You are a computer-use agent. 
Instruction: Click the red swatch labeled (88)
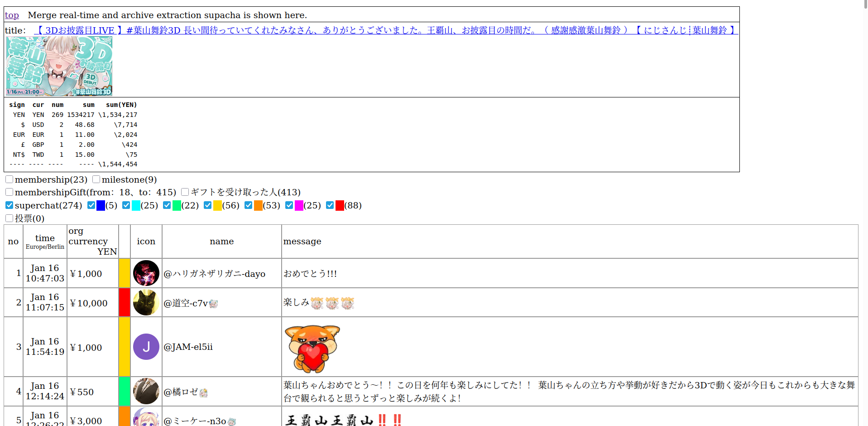340,206
